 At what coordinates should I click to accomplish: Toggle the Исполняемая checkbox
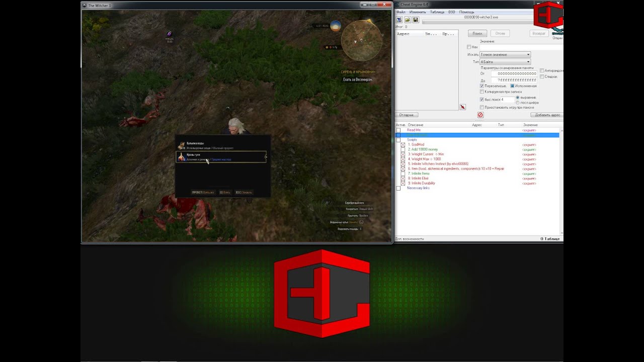(512, 86)
